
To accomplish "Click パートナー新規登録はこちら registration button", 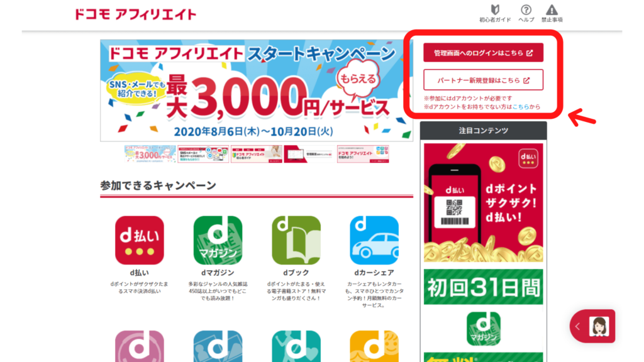I will click(x=484, y=80).
